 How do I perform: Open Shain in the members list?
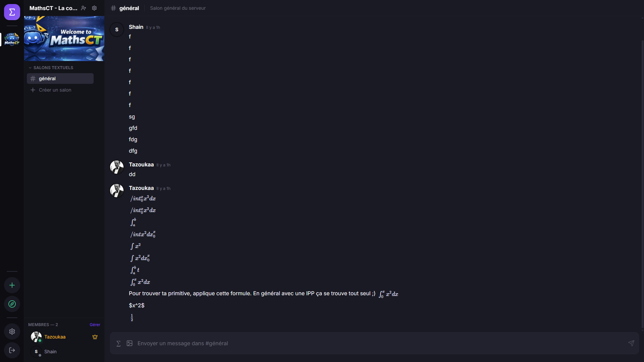click(50, 352)
